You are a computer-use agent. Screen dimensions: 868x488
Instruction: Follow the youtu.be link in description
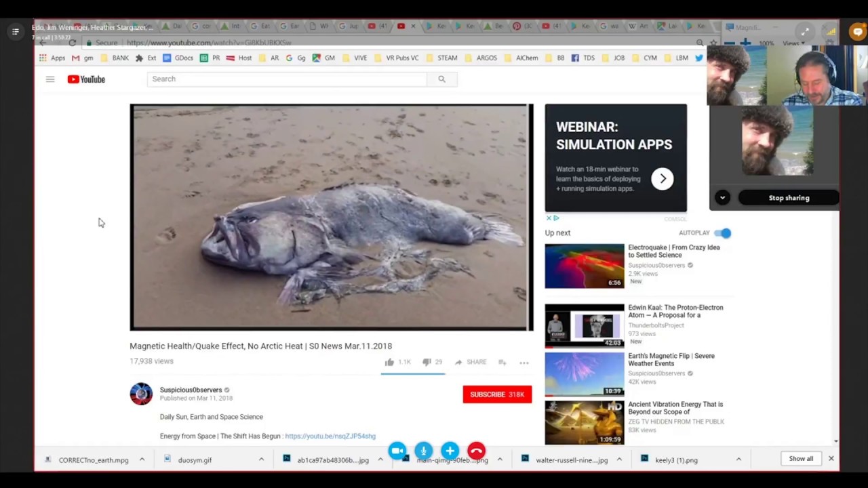tap(330, 436)
